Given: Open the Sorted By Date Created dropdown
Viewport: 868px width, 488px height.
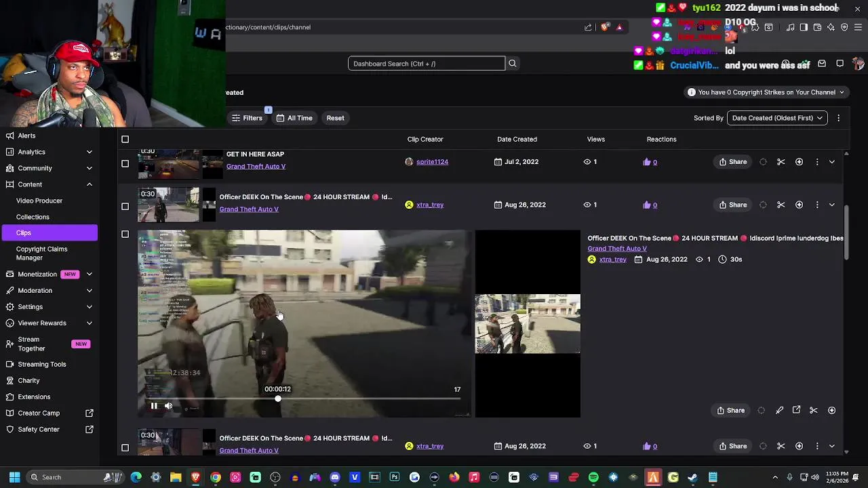Looking at the screenshot, I should pos(777,118).
